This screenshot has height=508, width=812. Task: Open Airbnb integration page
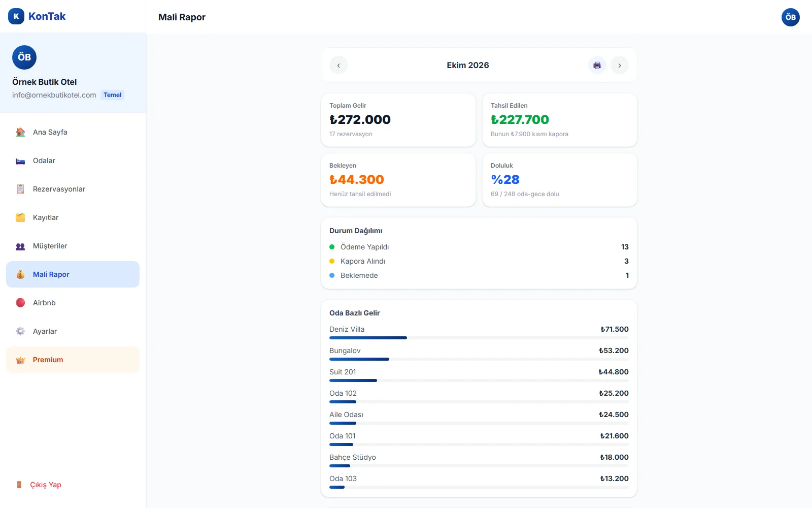tap(73, 303)
